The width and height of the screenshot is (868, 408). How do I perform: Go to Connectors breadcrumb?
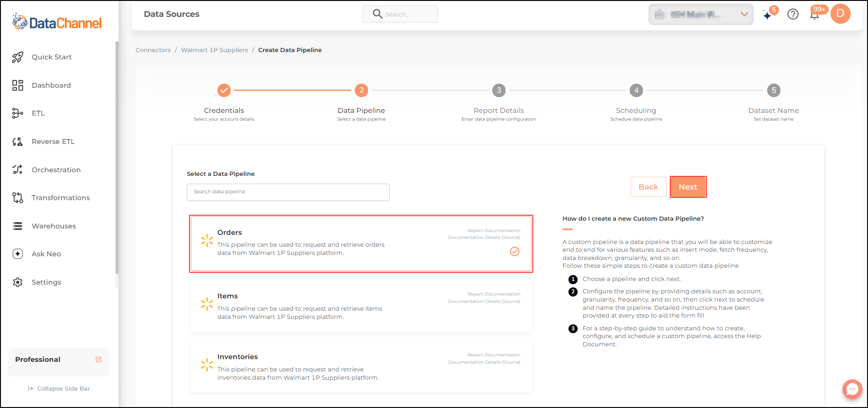153,50
